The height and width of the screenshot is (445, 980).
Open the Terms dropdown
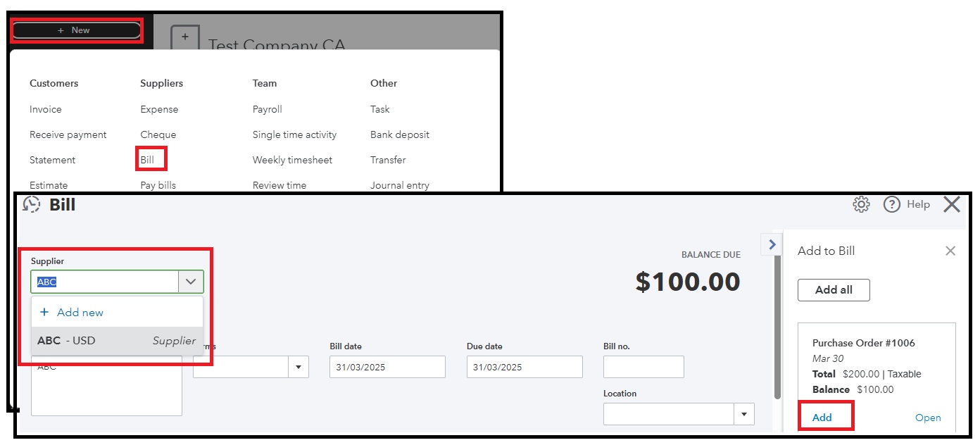pos(298,367)
